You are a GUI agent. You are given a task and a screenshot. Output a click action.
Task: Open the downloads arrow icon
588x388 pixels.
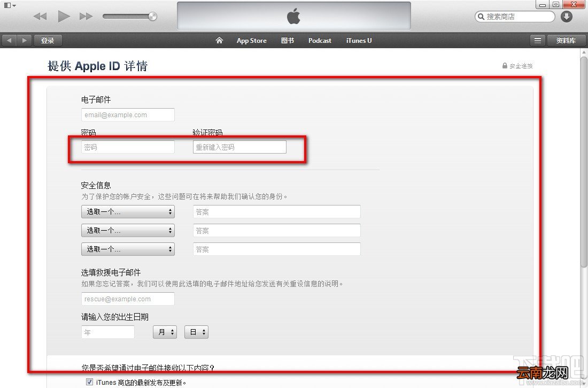coord(566,17)
